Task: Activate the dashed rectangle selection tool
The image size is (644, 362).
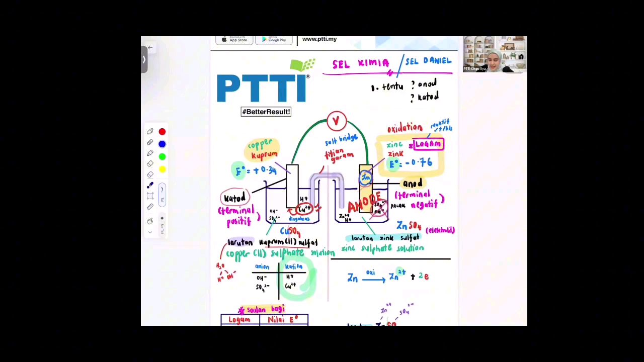Action: tap(150, 196)
